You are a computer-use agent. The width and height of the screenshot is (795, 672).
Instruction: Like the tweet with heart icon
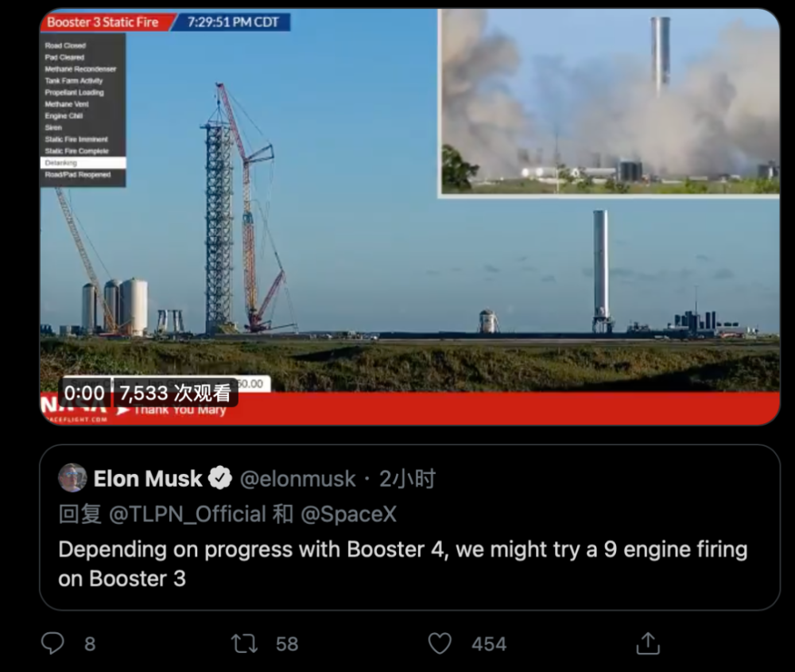[x=440, y=643]
